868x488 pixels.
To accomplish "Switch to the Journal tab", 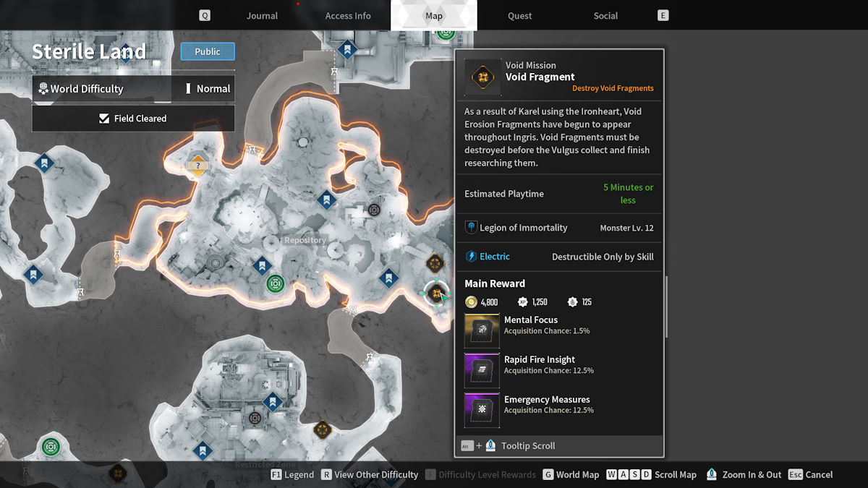I will 262,15.
